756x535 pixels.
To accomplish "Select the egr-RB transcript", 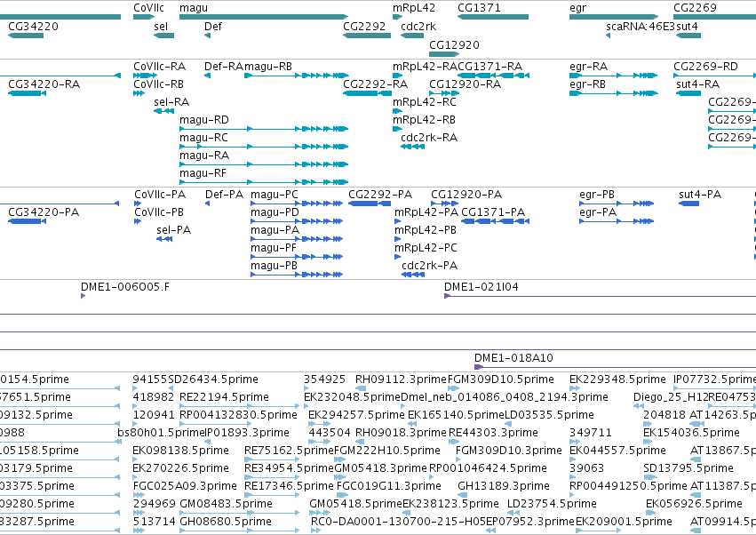I will coord(613,93).
